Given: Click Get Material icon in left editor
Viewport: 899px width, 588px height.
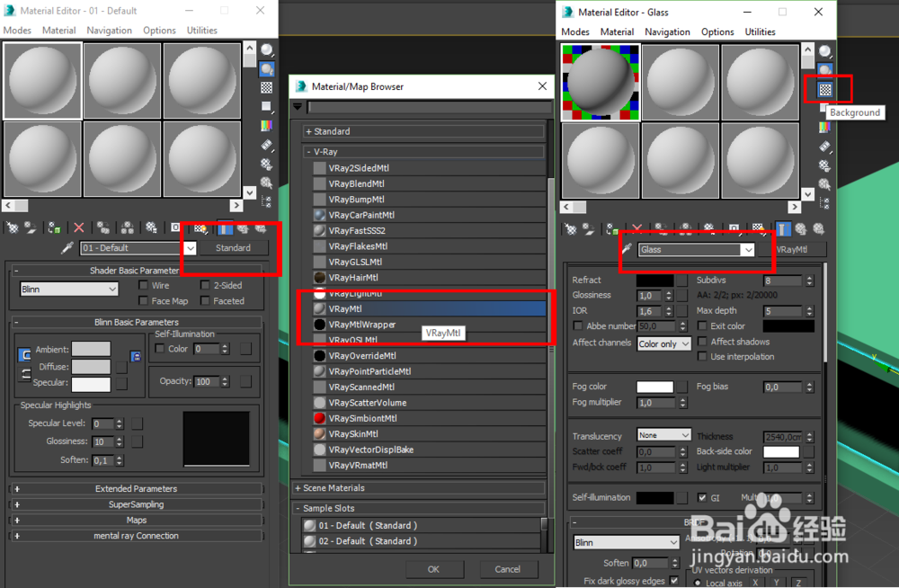Looking at the screenshot, I should (12, 227).
